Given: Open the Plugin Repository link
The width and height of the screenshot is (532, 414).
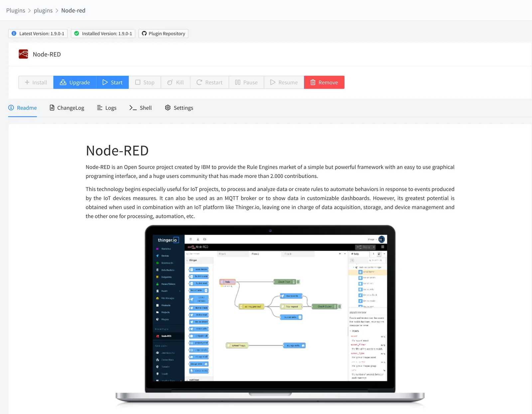Looking at the screenshot, I should (163, 34).
